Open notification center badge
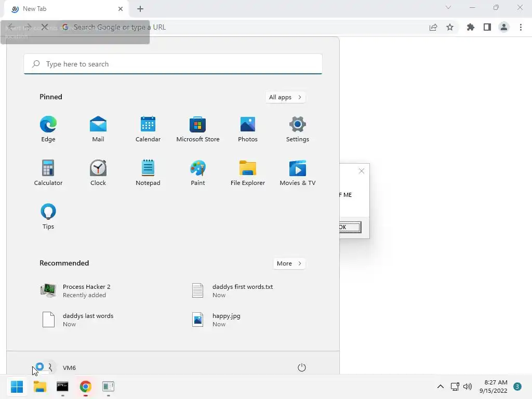Viewport: 532px width, 399px height. point(517,387)
